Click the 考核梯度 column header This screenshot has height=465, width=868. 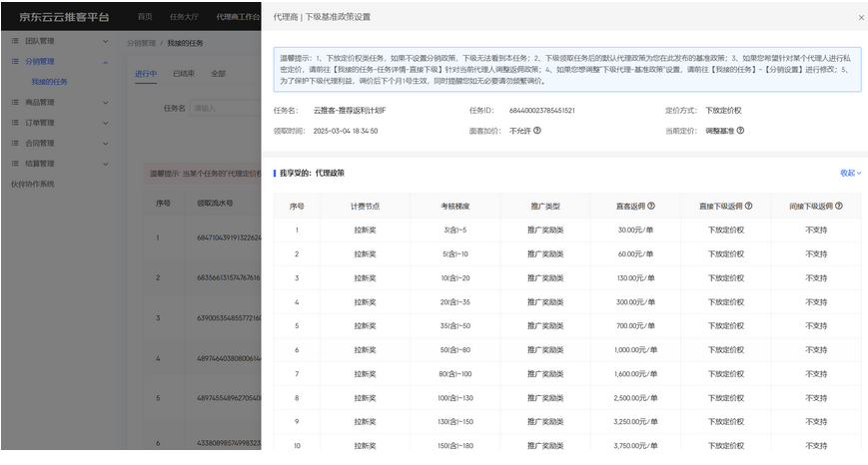click(x=455, y=207)
